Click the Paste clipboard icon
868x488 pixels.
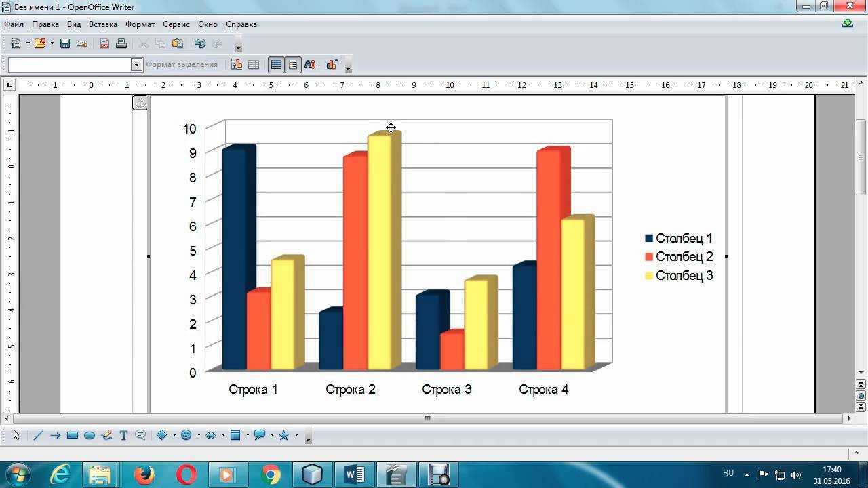tap(178, 43)
